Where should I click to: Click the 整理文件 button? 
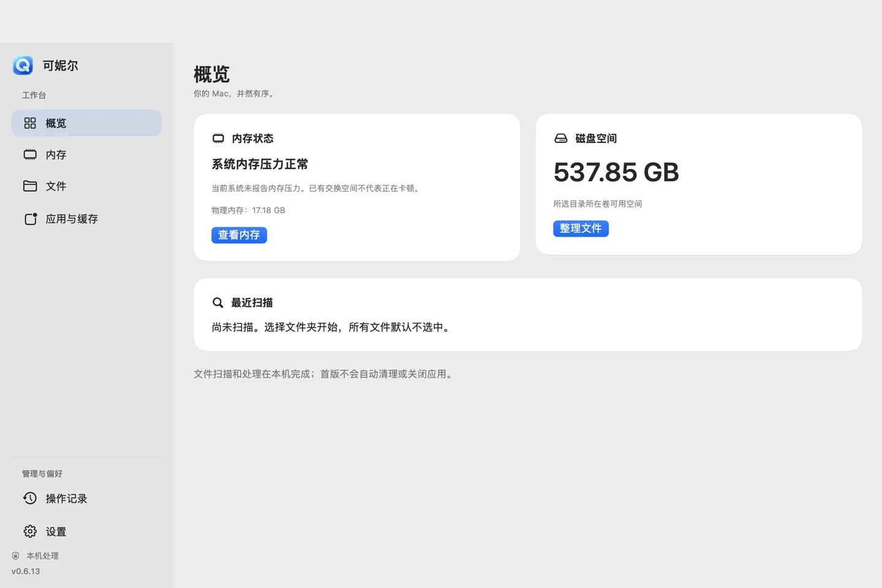point(581,228)
